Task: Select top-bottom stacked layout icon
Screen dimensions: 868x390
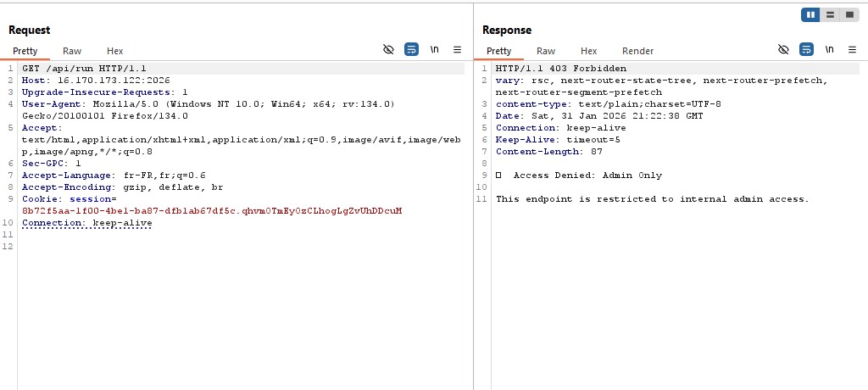Action: [830, 15]
